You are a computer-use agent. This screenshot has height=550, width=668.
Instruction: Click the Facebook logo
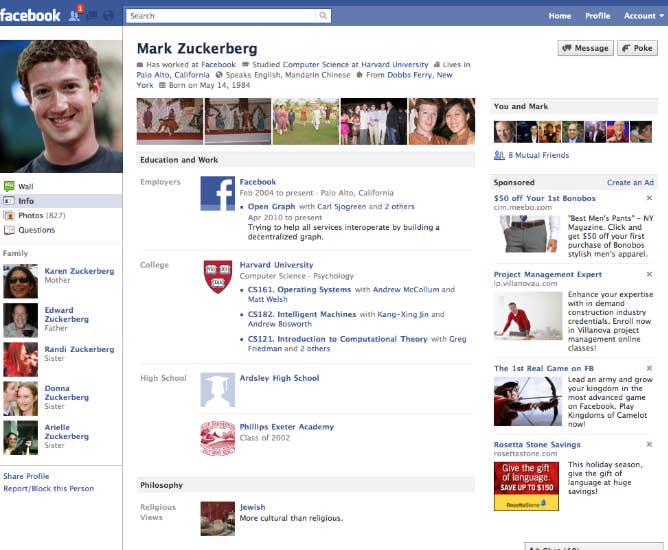[x=30, y=16]
